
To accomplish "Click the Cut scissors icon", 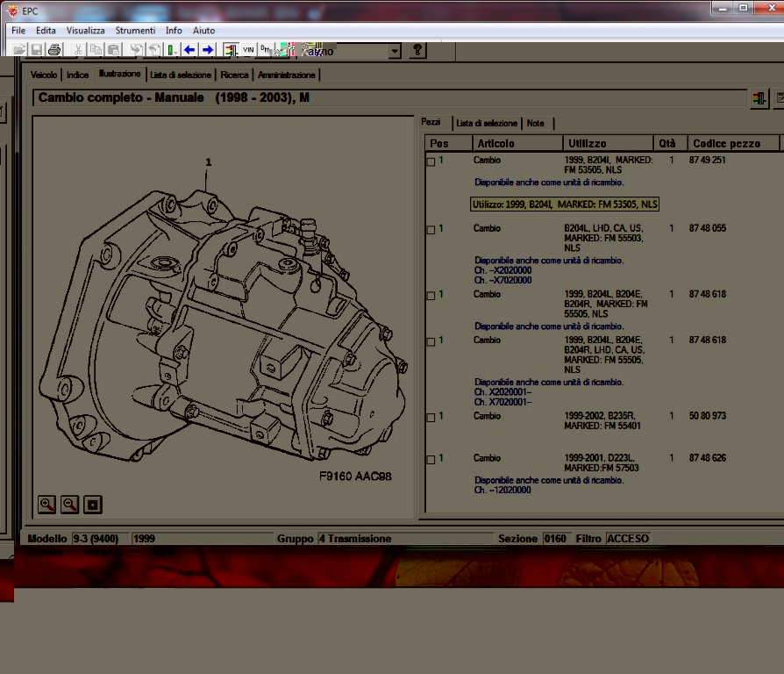I will point(78,49).
